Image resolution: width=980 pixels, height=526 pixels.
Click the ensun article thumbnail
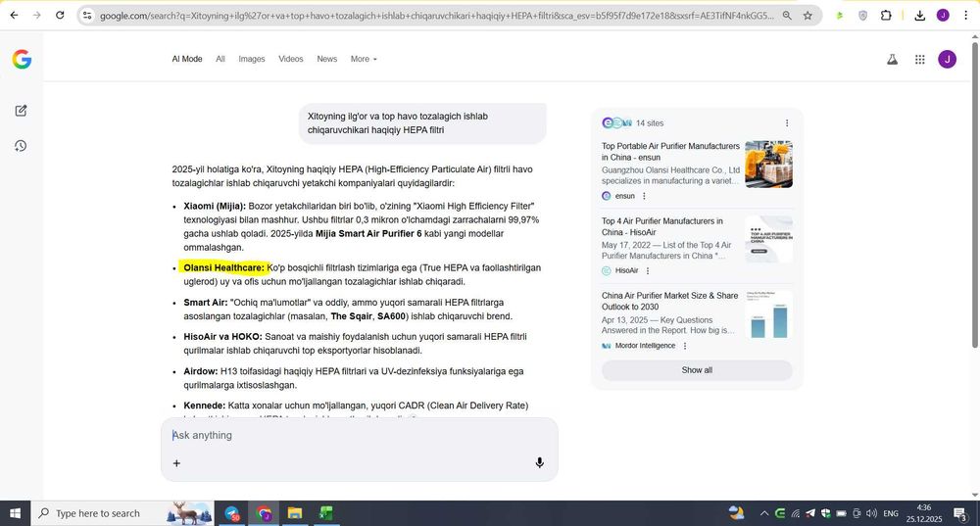click(768, 165)
